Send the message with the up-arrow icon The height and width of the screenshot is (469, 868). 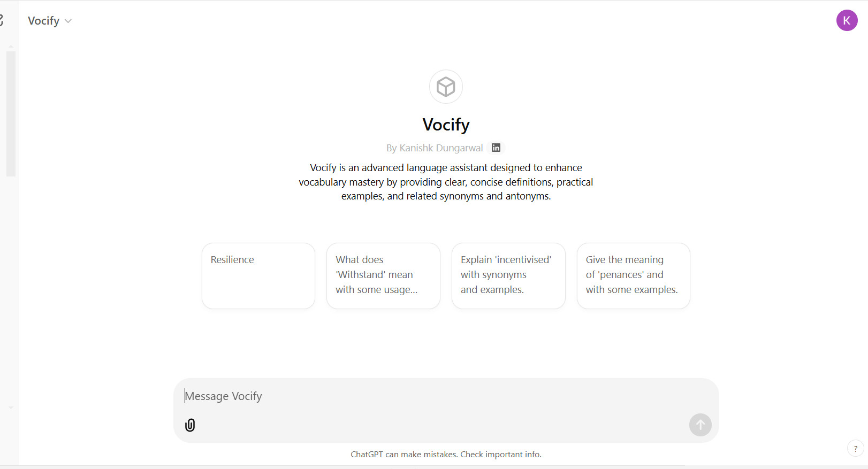tap(700, 425)
